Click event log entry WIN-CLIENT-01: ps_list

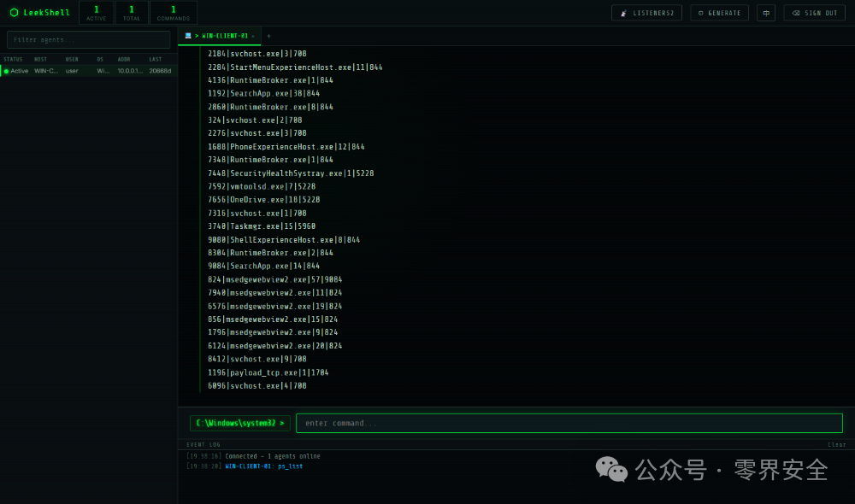point(264,466)
